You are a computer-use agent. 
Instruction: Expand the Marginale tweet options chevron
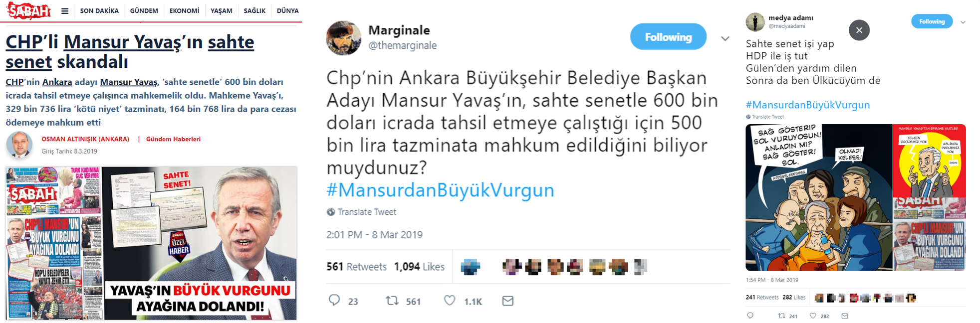point(725,38)
